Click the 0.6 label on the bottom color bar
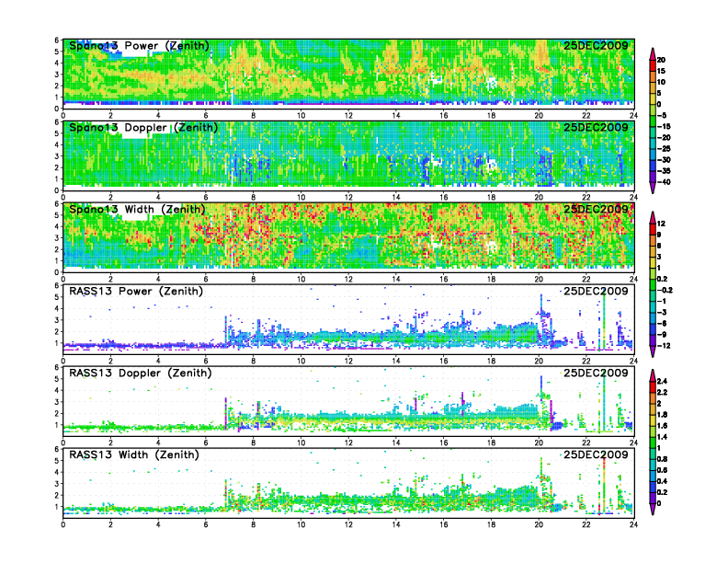Viewport: 728px width, 563px height. point(662,470)
